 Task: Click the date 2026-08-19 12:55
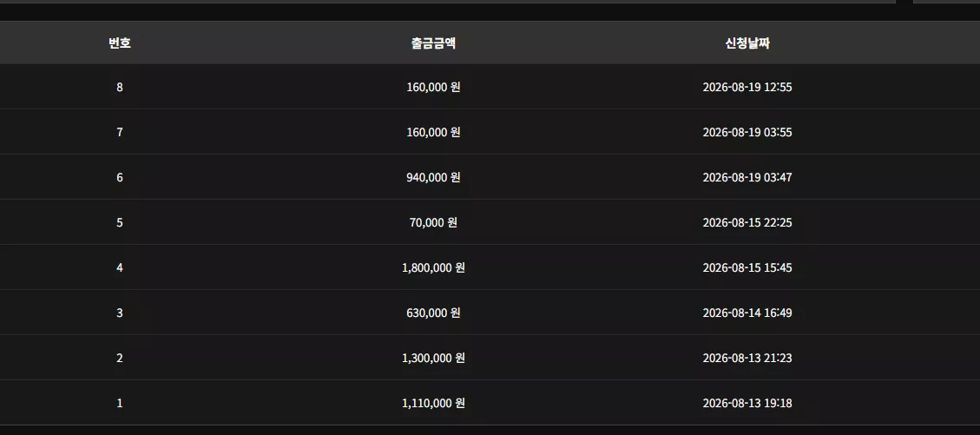coord(747,87)
